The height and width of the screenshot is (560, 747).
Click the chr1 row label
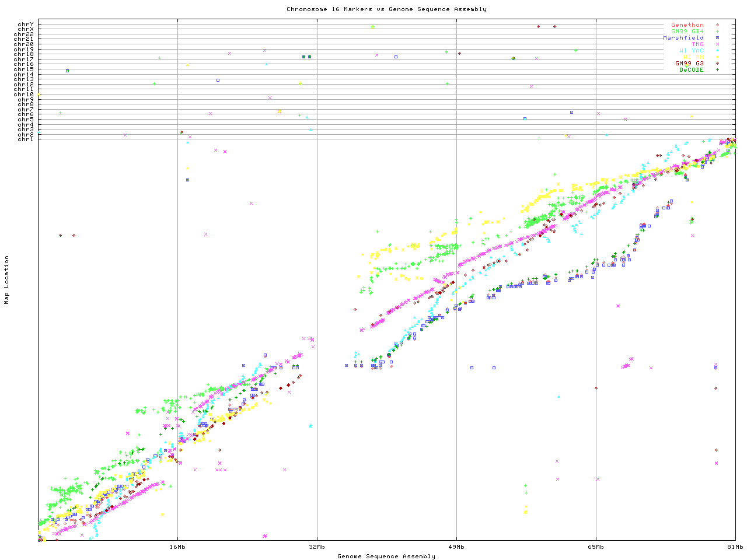point(26,139)
